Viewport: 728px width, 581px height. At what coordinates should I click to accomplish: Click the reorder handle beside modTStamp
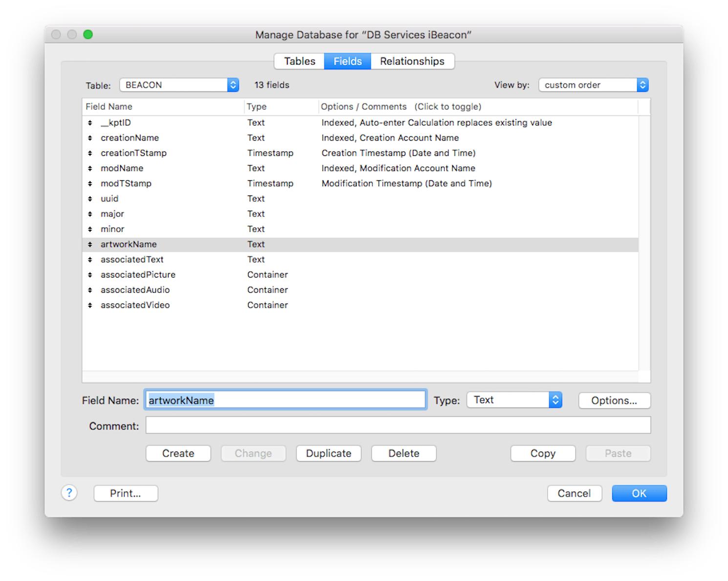coord(90,184)
